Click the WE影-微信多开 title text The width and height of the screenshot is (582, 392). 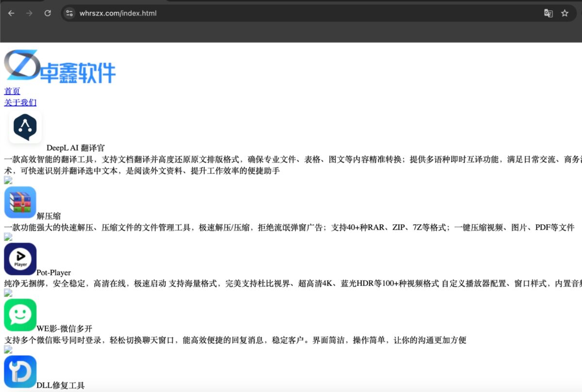pos(64,329)
